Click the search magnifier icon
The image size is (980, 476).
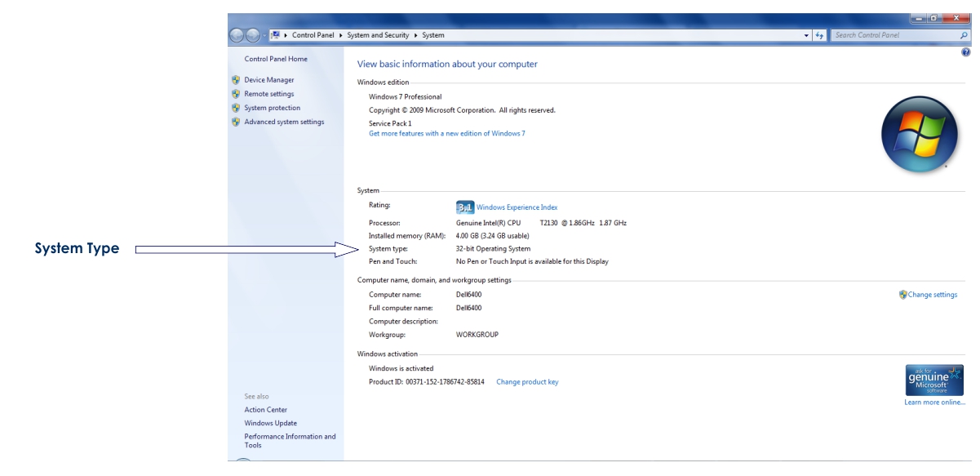pos(962,35)
